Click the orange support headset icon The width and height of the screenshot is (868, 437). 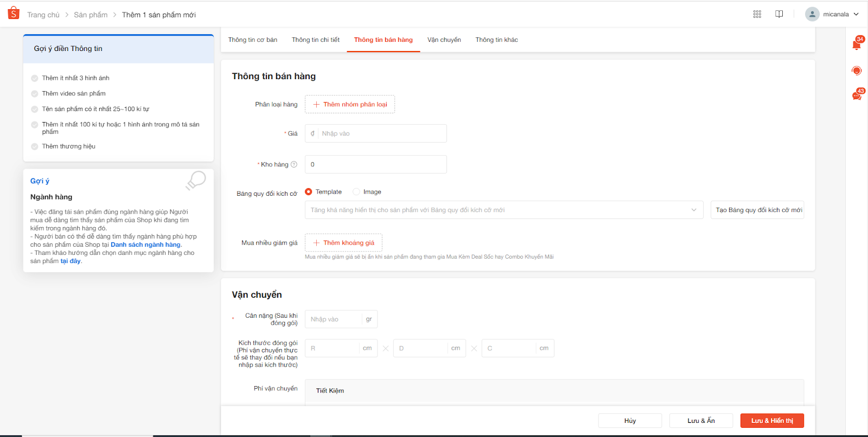pyautogui.click(x=857, y=70)
